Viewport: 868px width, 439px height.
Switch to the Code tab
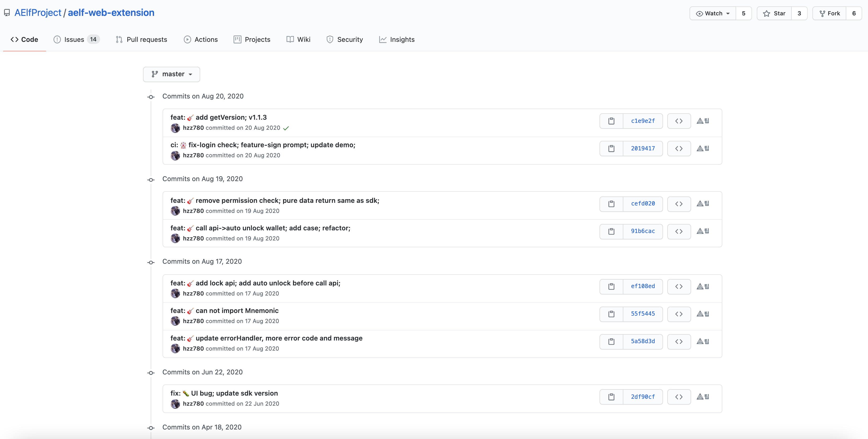click(24, 39)
